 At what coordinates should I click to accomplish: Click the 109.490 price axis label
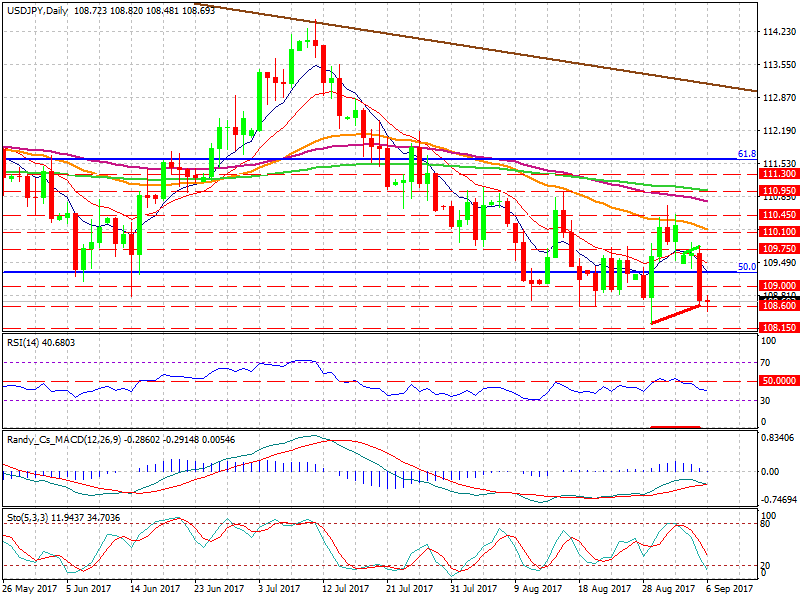click(x=779, y=263)
